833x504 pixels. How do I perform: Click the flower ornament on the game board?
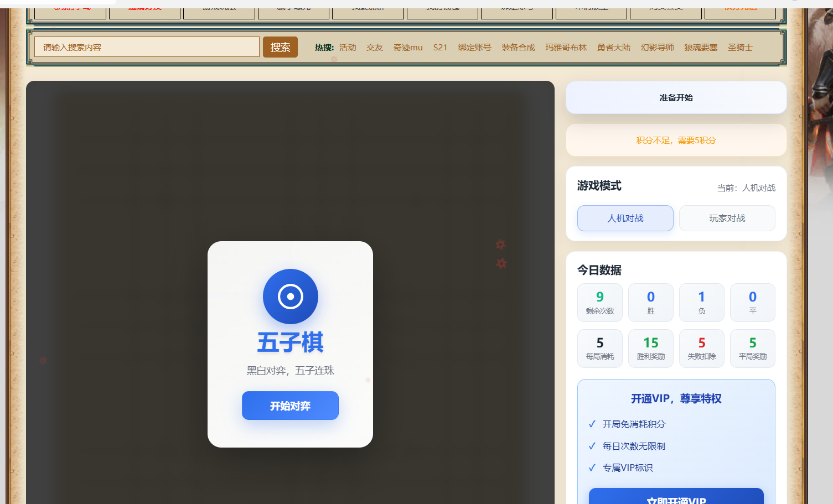[x=501, y=245]
